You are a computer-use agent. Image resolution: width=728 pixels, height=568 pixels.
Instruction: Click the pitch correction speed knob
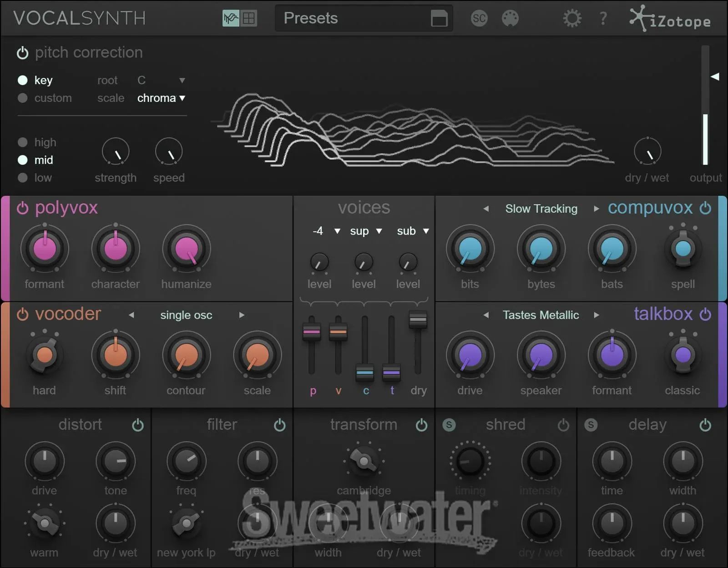click(169, 151)
